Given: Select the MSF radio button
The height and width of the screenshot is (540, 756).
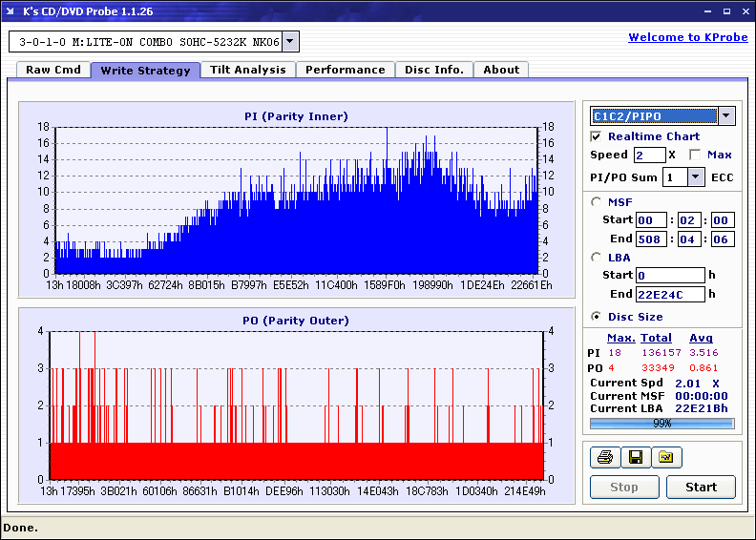Looking at the screenshot, I should (x=597, y=201).
